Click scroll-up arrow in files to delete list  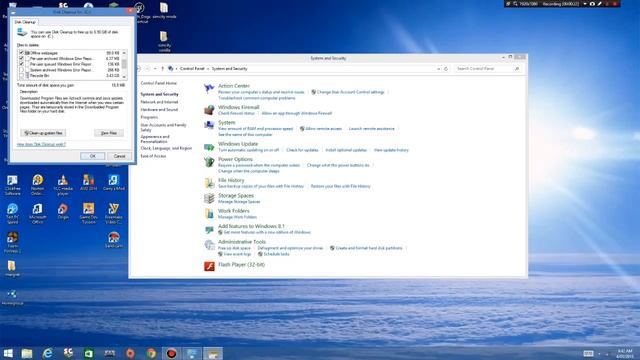124,53
